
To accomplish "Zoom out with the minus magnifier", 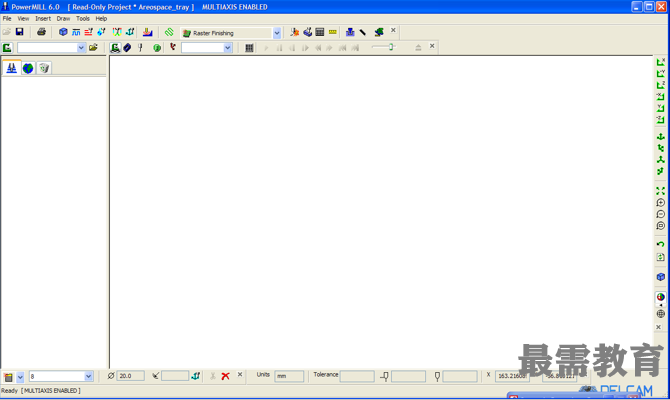I will 661,214.
